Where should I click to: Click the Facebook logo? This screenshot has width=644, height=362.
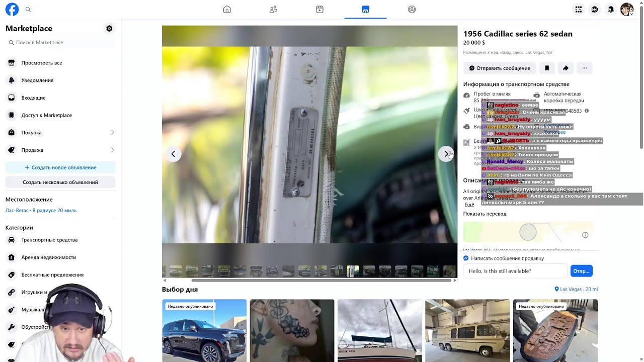12,10
